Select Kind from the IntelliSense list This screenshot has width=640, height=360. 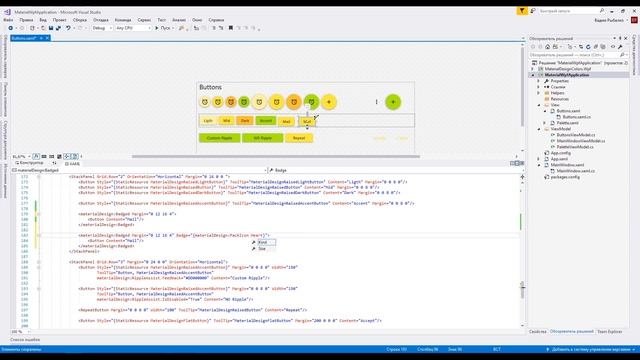click(x=263, y=242)
